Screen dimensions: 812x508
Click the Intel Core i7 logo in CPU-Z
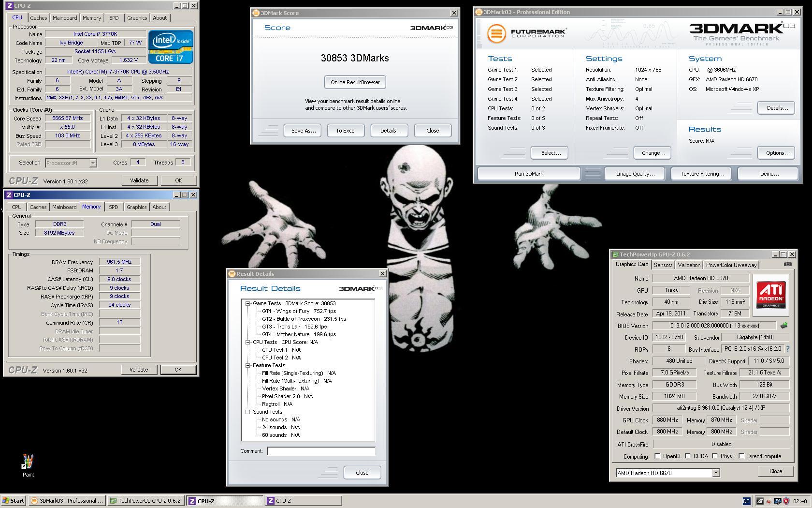[171, 46]
